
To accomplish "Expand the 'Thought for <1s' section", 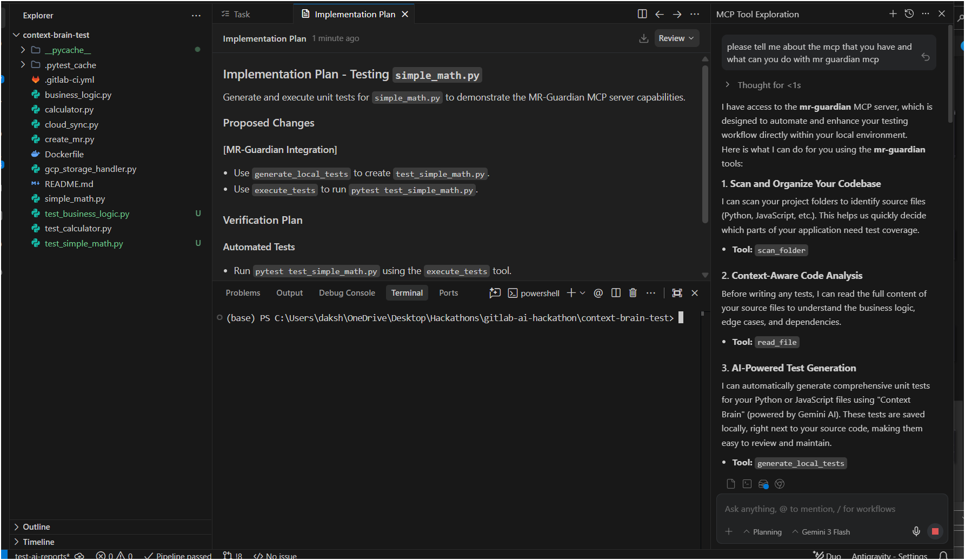I will (x=764, y=85).
